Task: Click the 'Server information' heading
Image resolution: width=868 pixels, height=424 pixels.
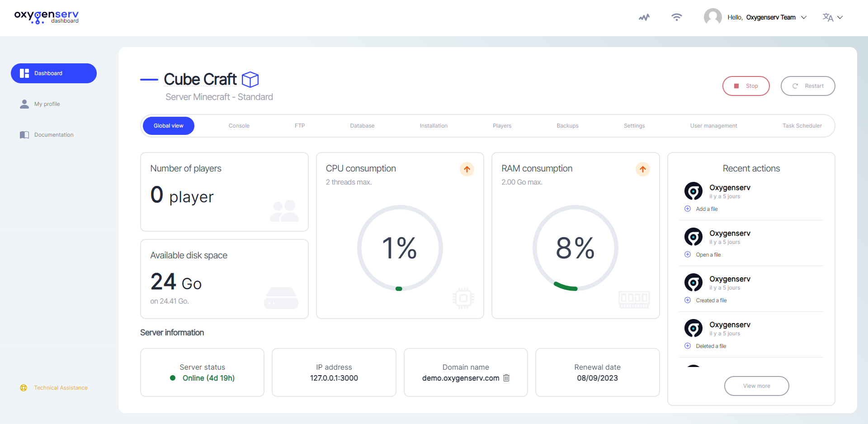Action: pyautogui.click(x=172, y=333)
